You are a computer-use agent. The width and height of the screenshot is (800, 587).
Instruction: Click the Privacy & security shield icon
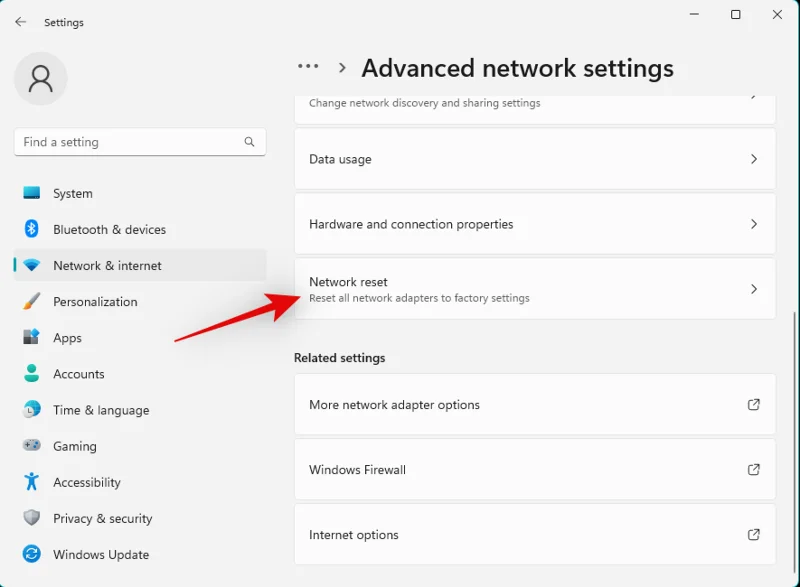pyautogui.click(x=32, y=518)
